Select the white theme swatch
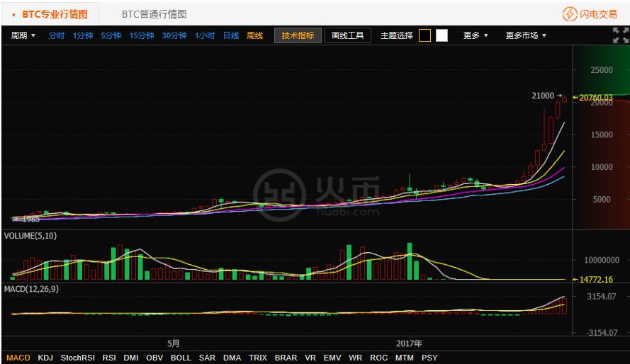The image size is (630, 364). click(x=441, y=35)
